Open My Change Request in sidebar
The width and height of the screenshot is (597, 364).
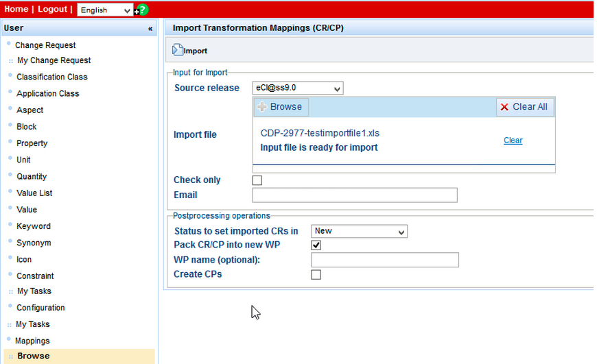[x=54, y=60]
